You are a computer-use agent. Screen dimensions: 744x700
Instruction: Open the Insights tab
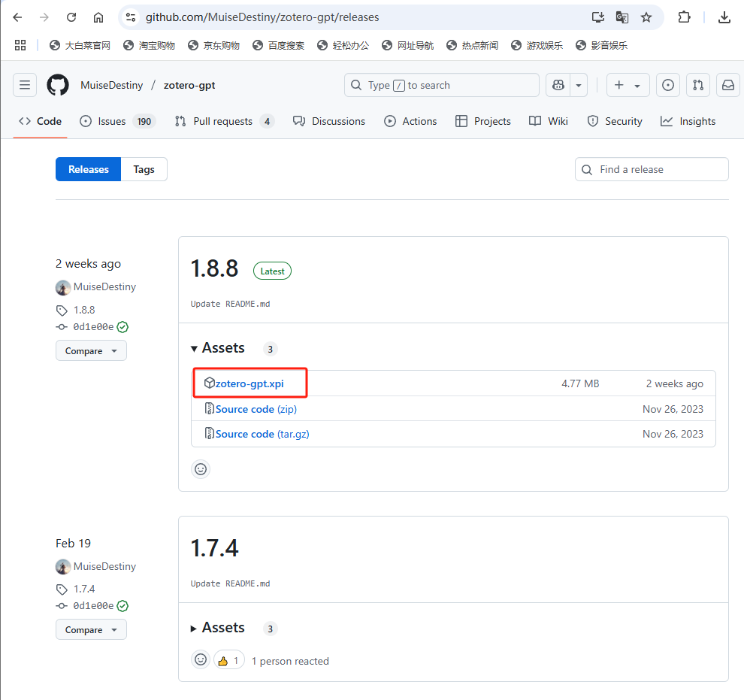point(688,122)
